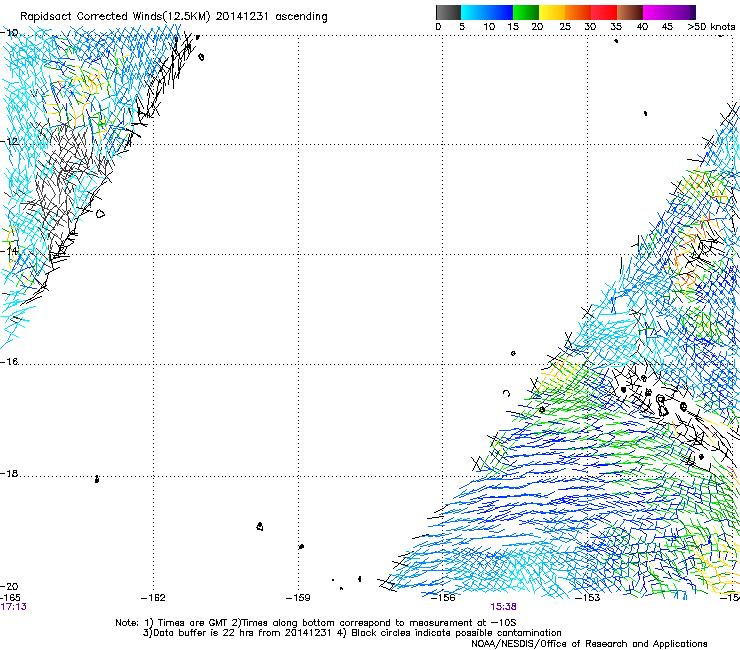This screenshot has height=650, width=740.
Task: Click the latitude label -20
Action: point(9,586)
